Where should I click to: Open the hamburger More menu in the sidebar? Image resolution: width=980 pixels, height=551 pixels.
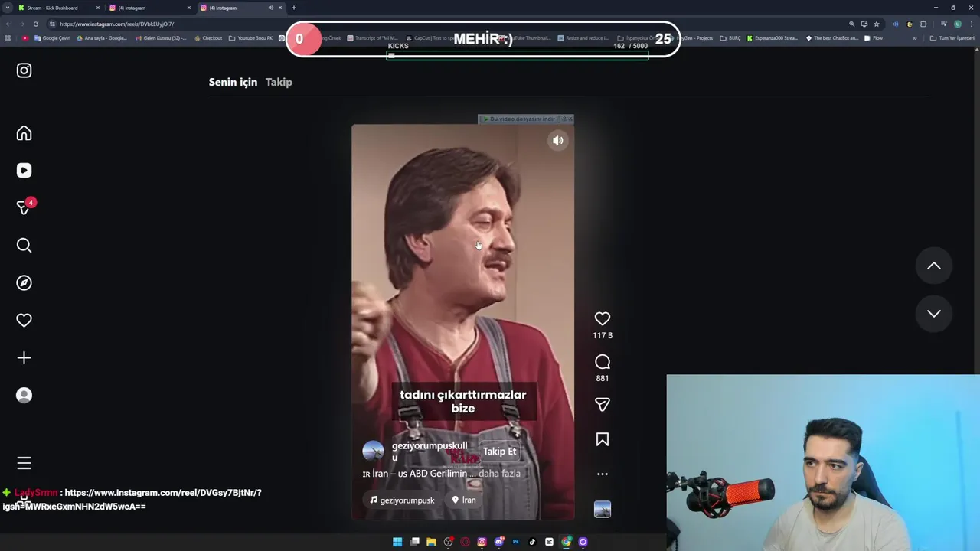pyautogui.click(x=24, y=463)
